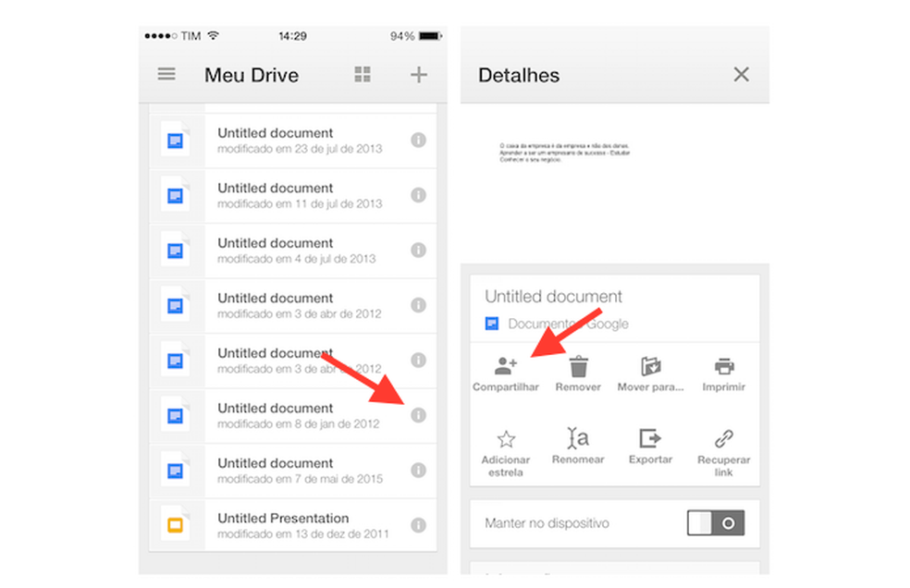
Task: Select the Mover para... folder icon
Action: pos(649,366)
